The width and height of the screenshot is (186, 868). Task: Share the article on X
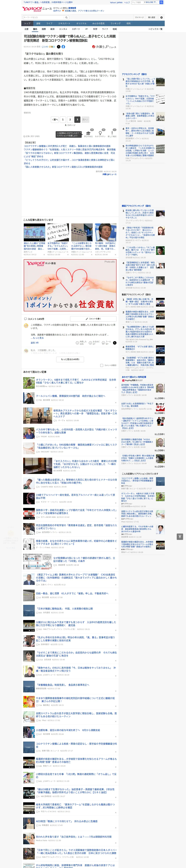(59, 47)
